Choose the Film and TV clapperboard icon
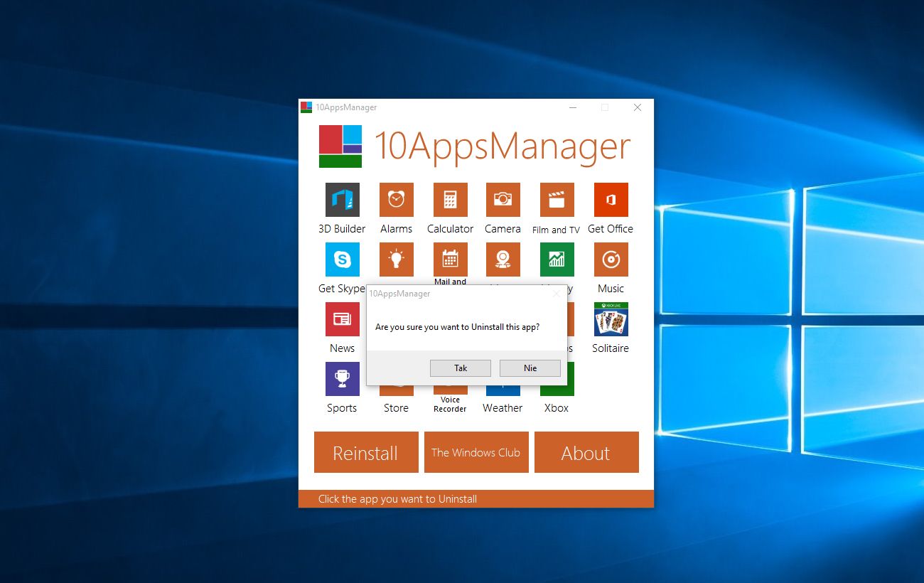This screenshot has width=924, height=583. pyautogui.click(x=557, y=200)
